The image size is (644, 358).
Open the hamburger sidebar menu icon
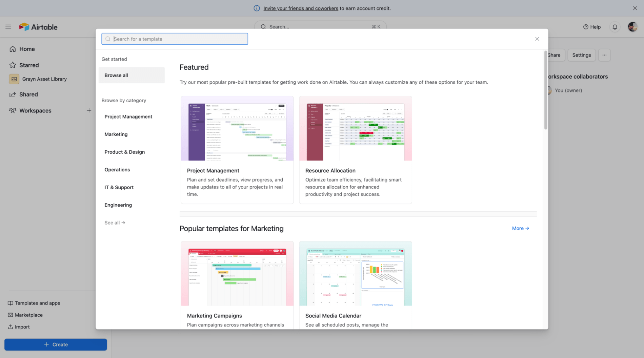pos(8,27)
